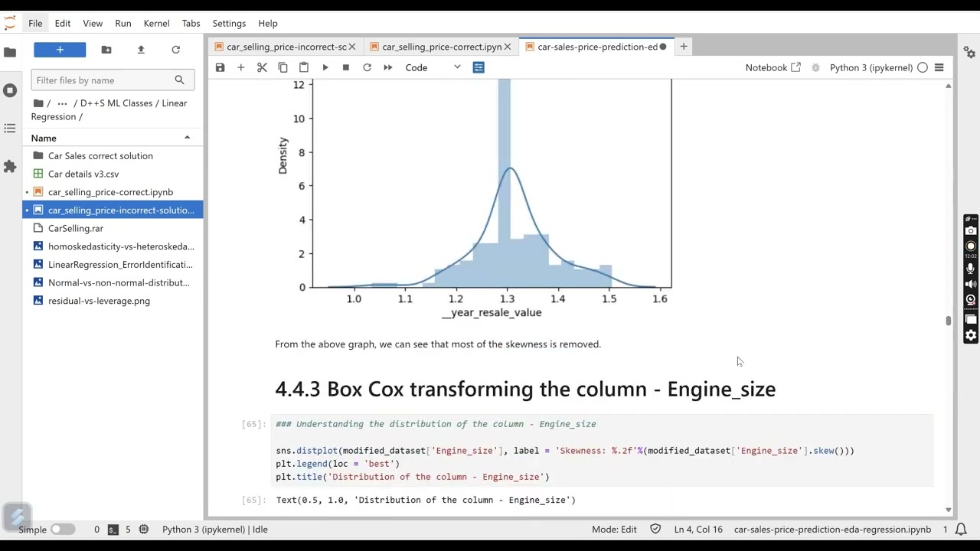980x551 pixels.
Task: Copy the selected cell
Action: [283, 67]
